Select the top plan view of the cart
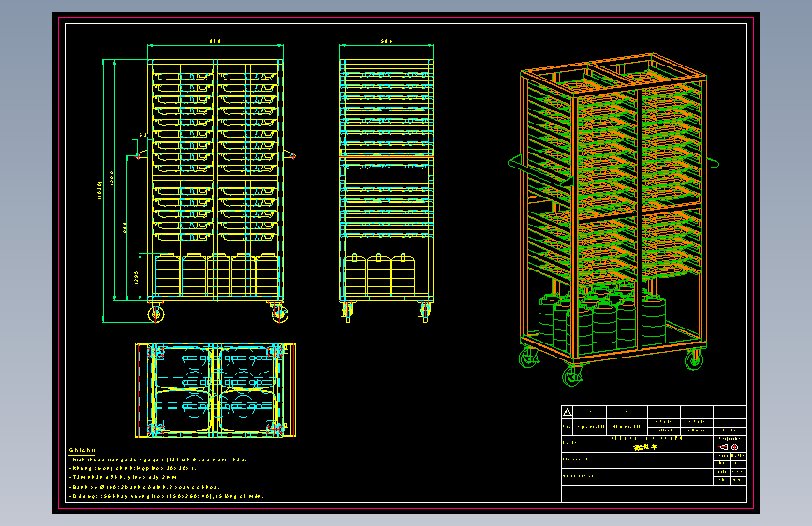This screenshot has width=812, height=526. (x=215, y=390)
